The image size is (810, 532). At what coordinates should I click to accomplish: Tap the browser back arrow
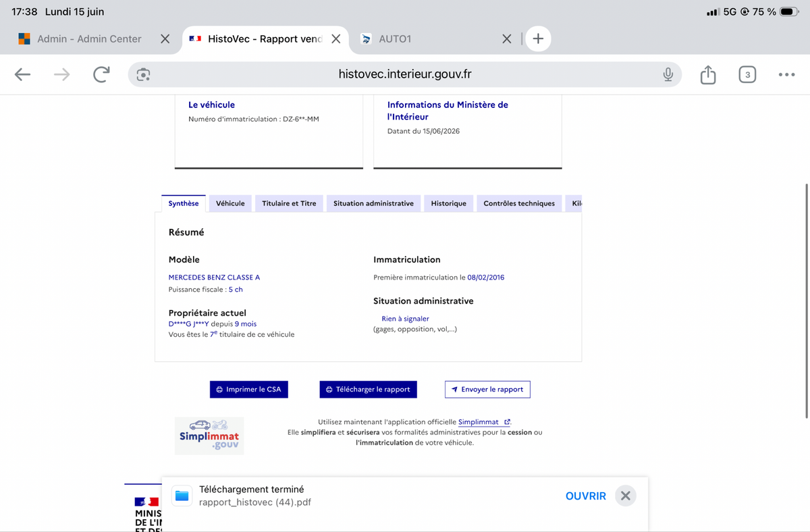pyautogui.click(x=22, y=74)
